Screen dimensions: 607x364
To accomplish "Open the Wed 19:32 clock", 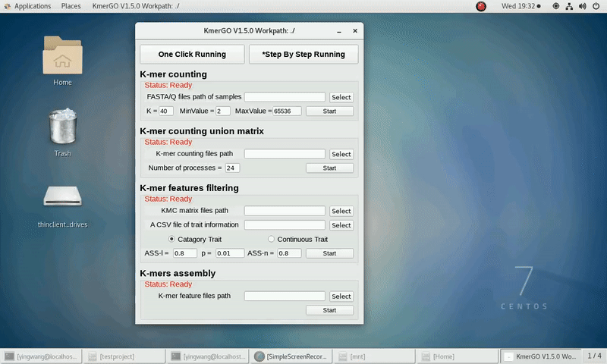I will point(521,6).
